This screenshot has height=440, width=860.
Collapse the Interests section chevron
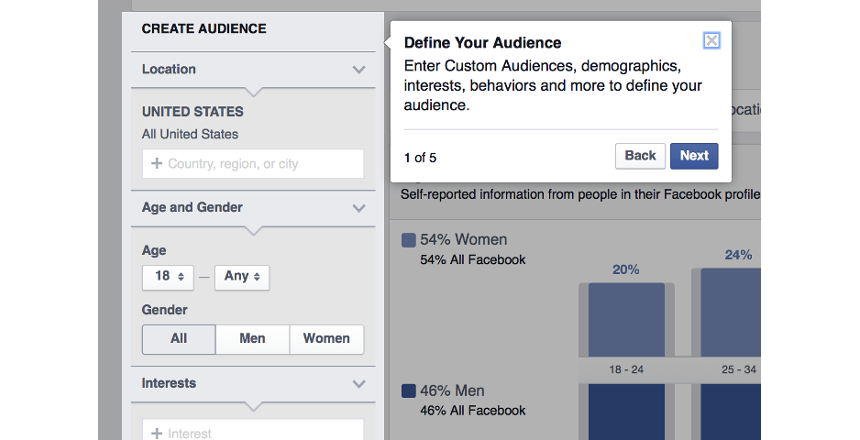pos(360,384)
